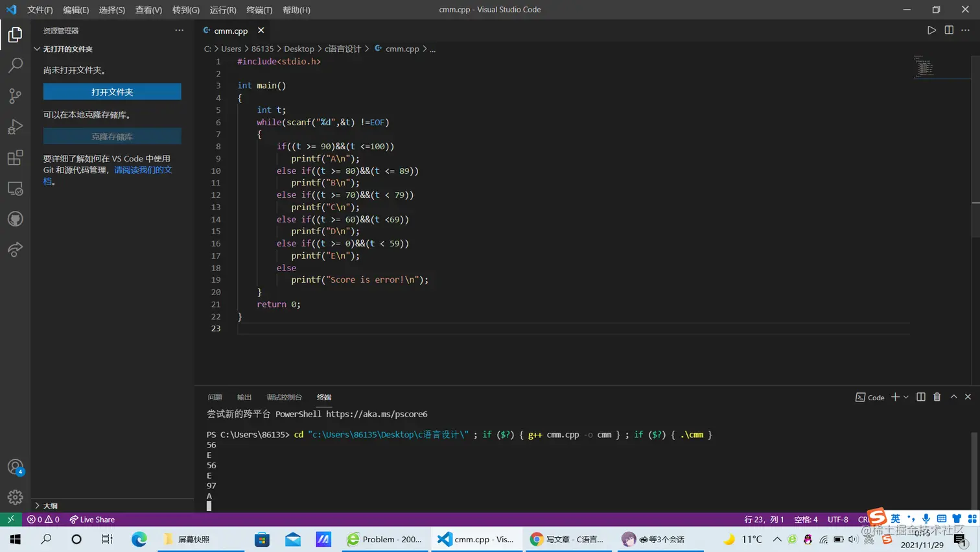Open the Explorer view in the activity bar
The height and width of the screenshot is (552, 980).
point(15,34)
